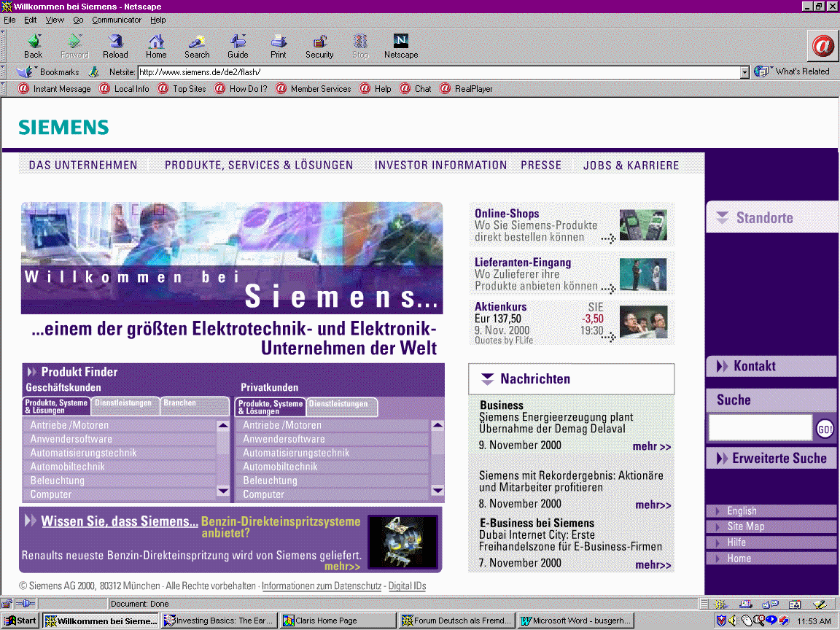Open Member Services shortcut
This screenshot has width=840, height=630.
[x=314, y=89]
